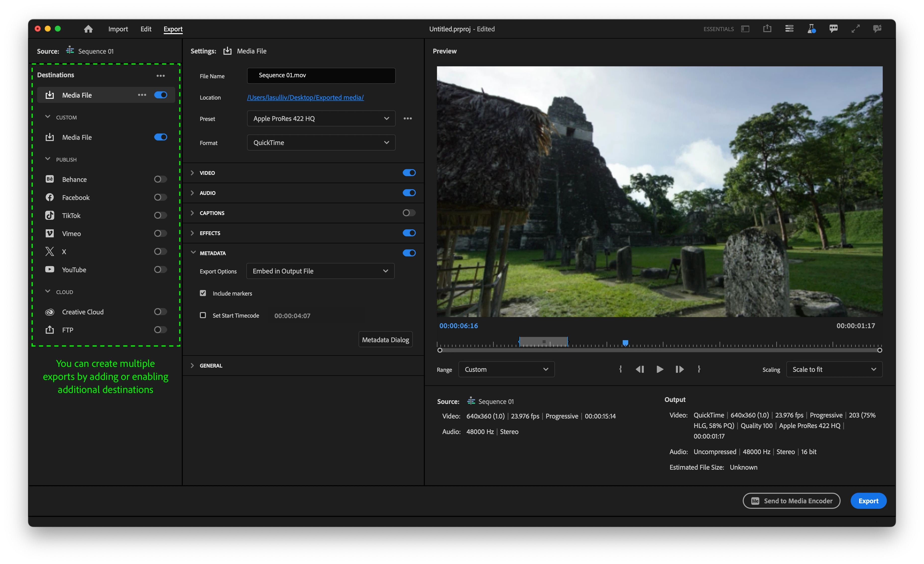Open the export Location path link
Screen dimensions: 924x564
point(305,97)
